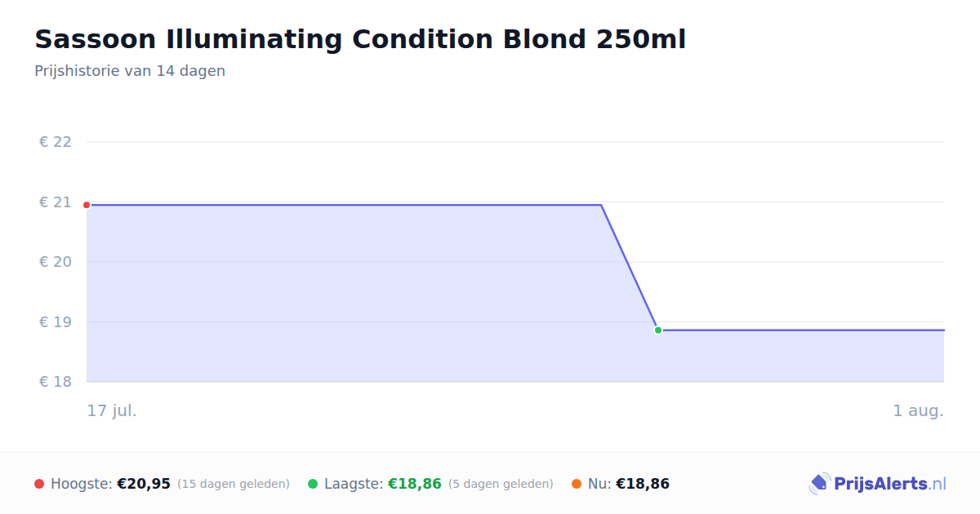Click the red highest-price dot on chart
This screenshot has width=980, height=514.
coord(87,205)
